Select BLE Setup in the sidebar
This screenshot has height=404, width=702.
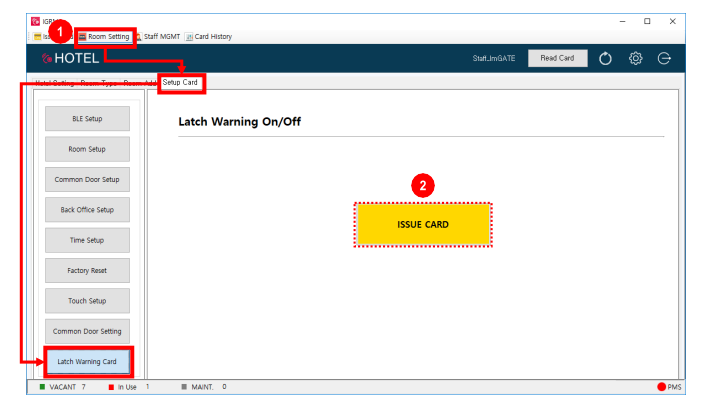[87, 119]
